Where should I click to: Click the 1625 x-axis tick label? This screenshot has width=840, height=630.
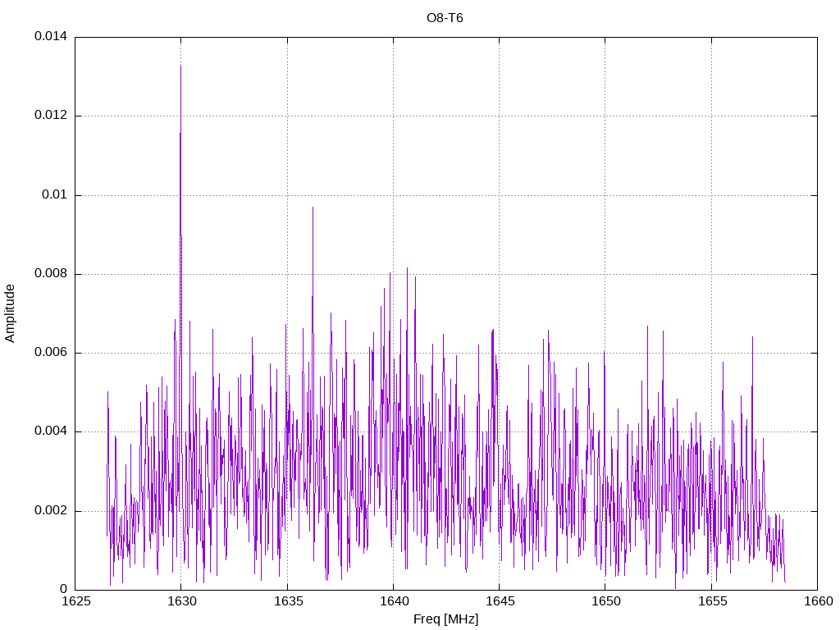point(75,602)
